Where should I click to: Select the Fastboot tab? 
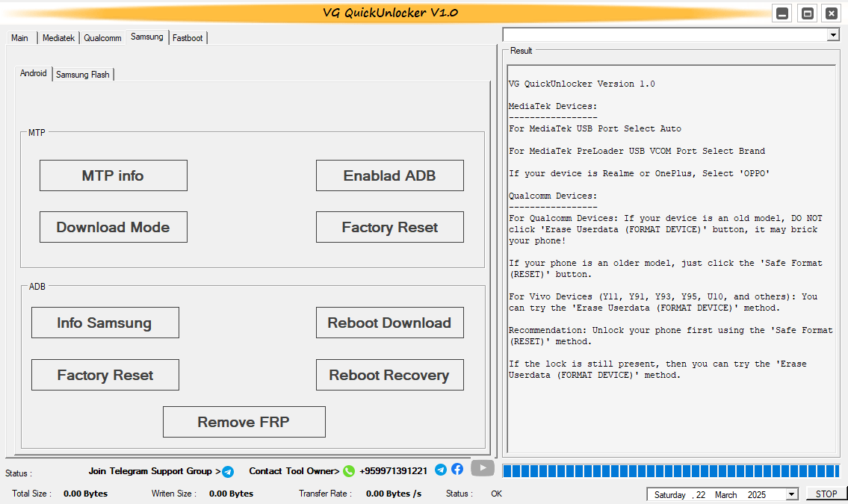(187, 37)
